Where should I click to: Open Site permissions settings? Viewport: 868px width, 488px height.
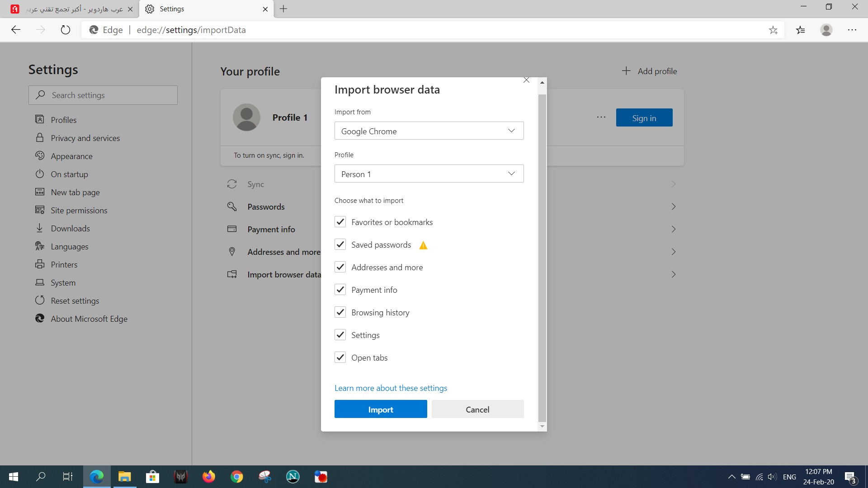pyautogui.click(x=79, y=210)
